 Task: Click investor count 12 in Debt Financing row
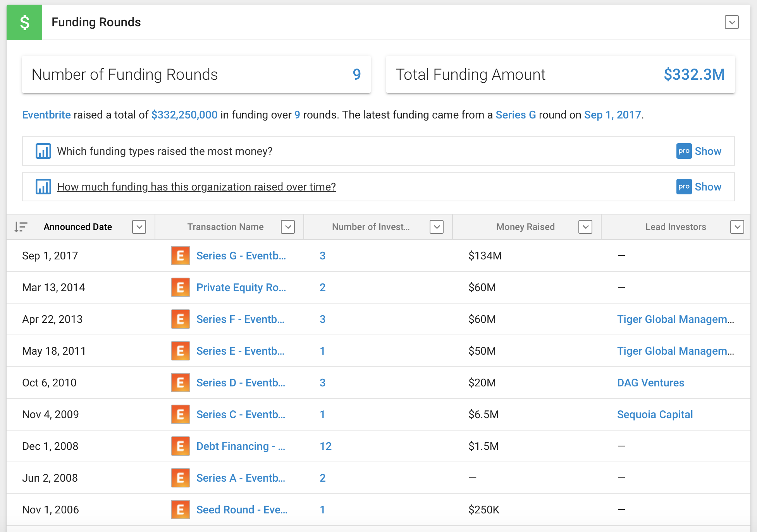coord(325,446)
